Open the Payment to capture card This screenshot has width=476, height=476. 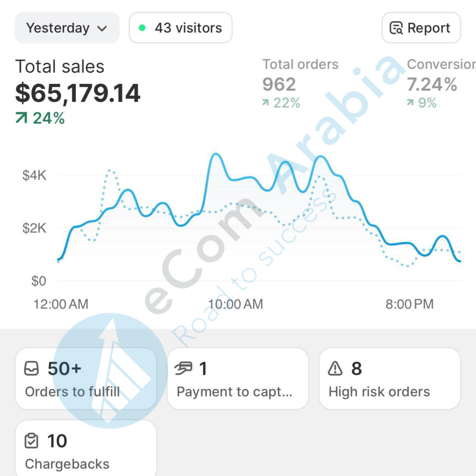point(238,379)
